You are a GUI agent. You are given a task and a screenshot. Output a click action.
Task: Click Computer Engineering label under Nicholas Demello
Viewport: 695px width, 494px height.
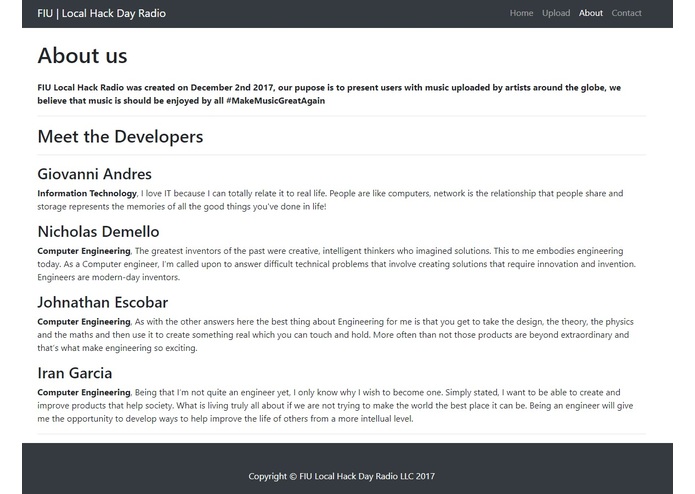coord(84,251)
